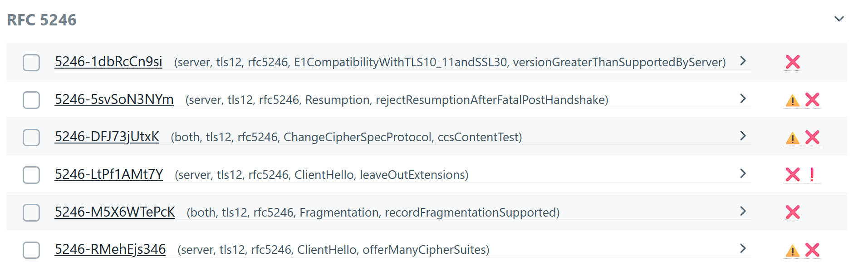Select the 5246-M5X6WTePcK checkbox
Image resolution: width=868 pixels, height=267 pixels.
(x=31, y=212)
